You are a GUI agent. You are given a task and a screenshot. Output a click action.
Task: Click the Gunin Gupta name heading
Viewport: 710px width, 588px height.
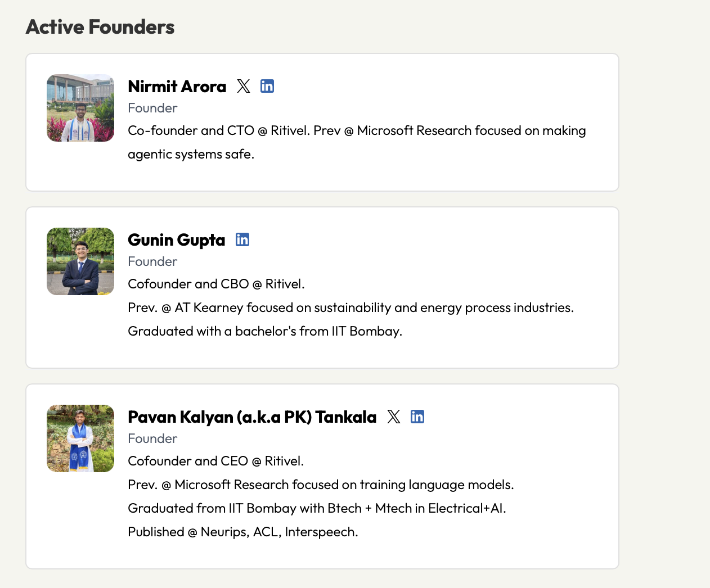pyautogui.click(x=176, y=240)
